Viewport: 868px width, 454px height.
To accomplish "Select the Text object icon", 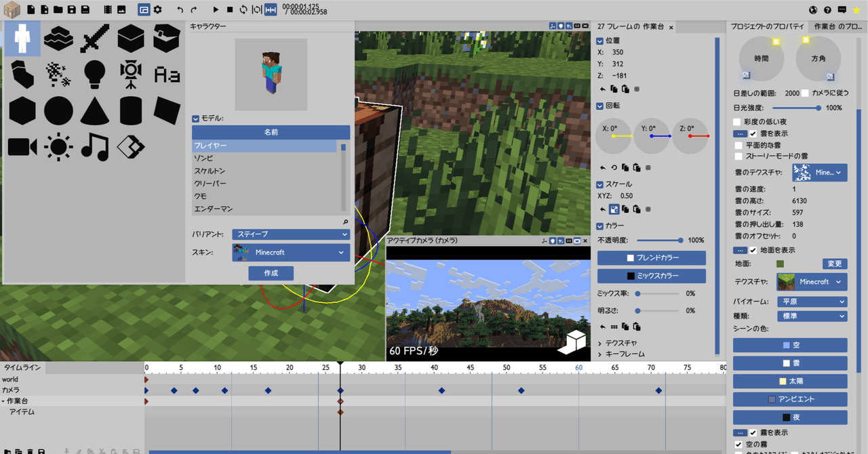I will tap(167, 74).
